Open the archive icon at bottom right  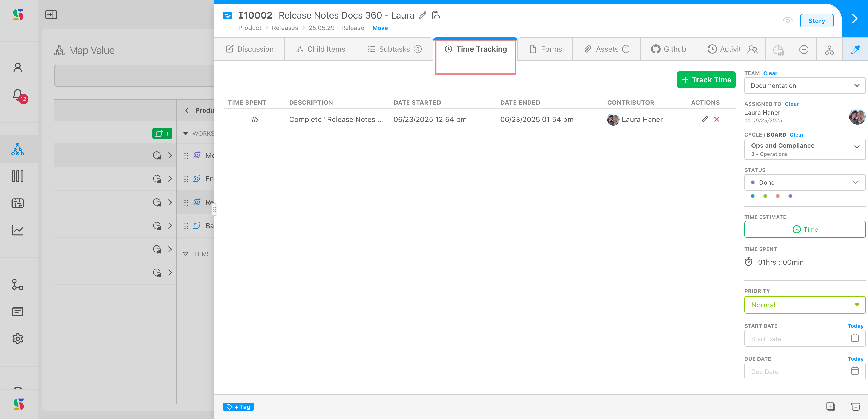point(855,406)
